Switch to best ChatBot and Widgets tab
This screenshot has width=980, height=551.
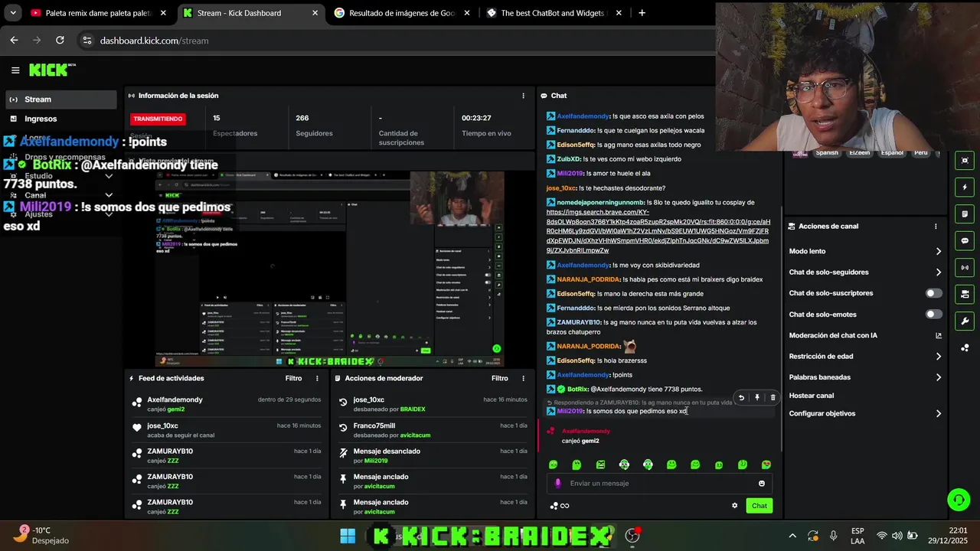pos(554,13)
